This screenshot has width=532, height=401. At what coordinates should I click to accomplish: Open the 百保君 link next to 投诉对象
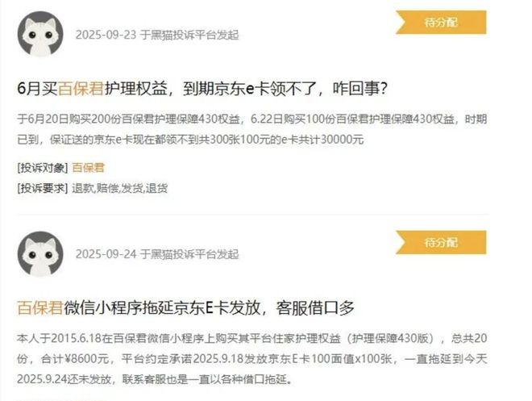click(88, 168)
